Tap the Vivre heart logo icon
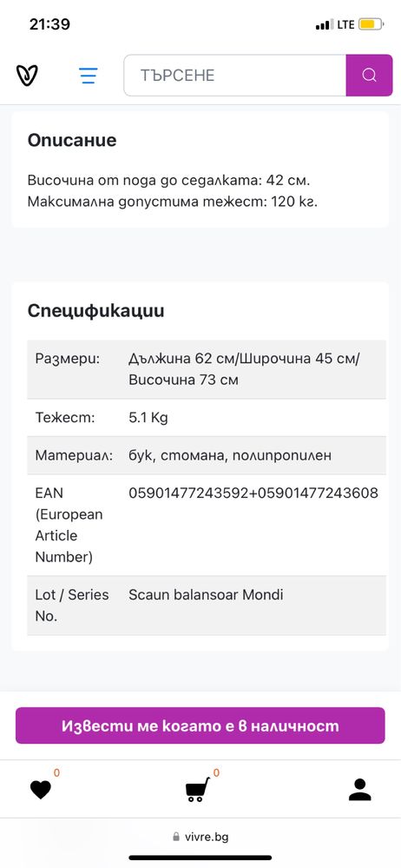The height and width of the screenshot is (868, 401). click(x=27, y=76)
